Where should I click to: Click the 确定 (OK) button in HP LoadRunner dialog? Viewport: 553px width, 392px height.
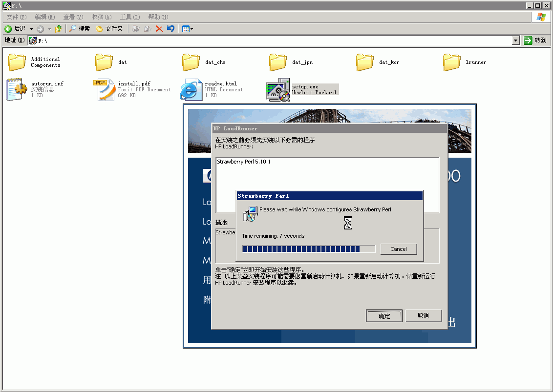[x=384, y=316]
